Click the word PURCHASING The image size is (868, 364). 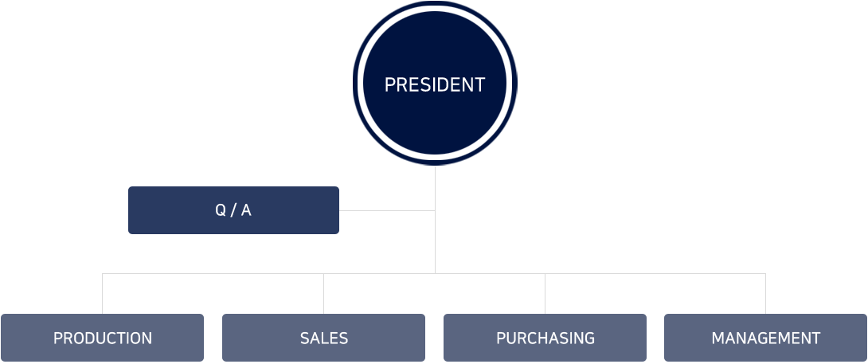pyautogui.click(x=545, y=338)
